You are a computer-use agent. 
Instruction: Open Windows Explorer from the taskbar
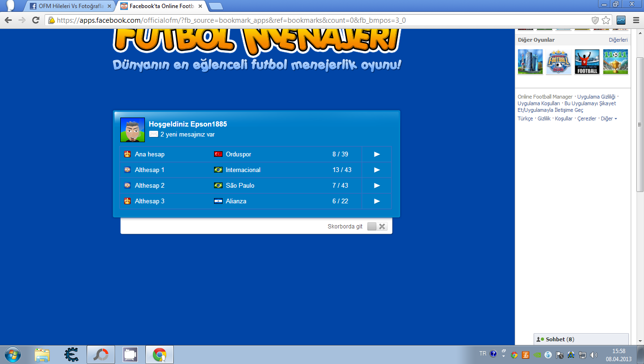42,355
